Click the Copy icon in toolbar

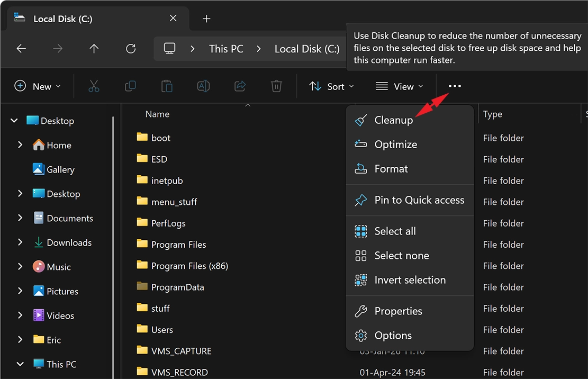[x=130, y=86]
